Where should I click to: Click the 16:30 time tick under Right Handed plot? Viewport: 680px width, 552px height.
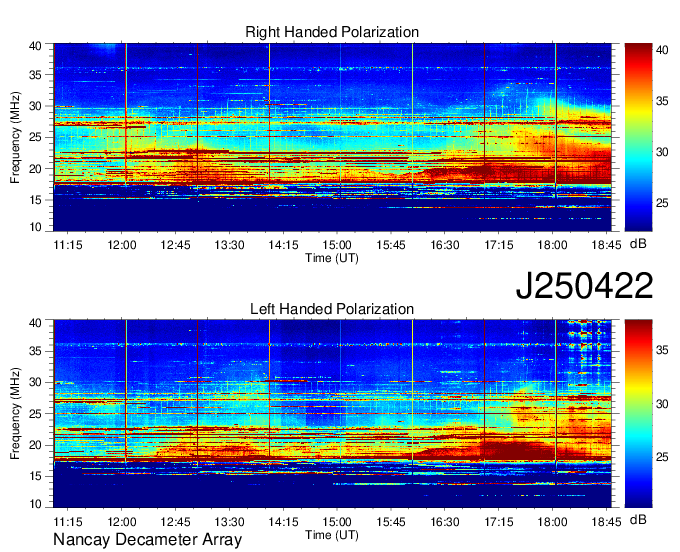coord(445,245)
